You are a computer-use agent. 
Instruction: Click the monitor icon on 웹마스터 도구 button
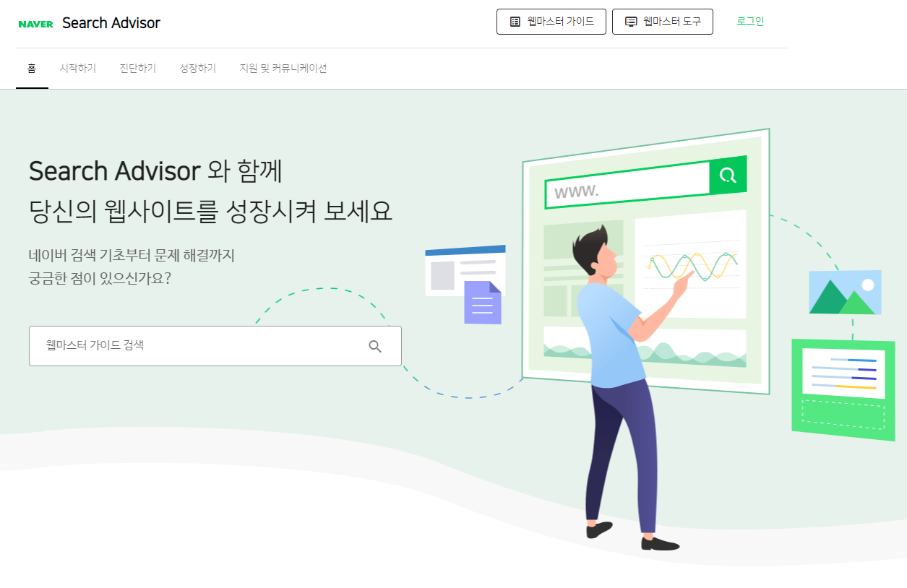(631, 22)
